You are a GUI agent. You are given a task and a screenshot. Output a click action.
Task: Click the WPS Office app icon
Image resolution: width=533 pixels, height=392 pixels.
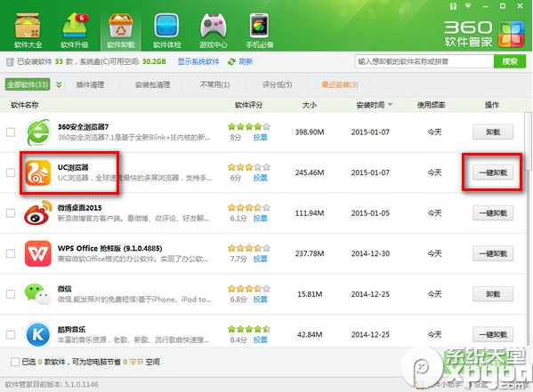(38, 253)
